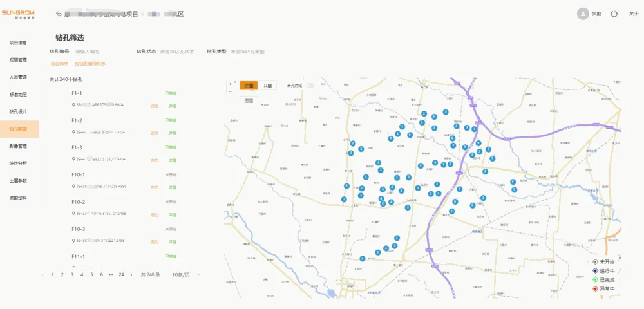Go to pagination page 2
The width and height of the screenshot is (644, 309).
click(62, 274)
